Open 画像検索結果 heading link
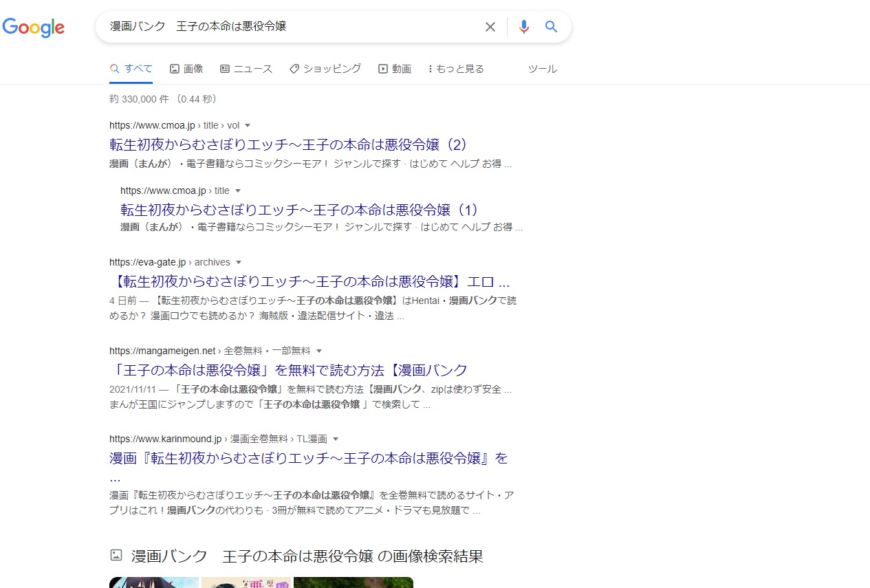Screen dimensions: 870x588 pos(307,556)
